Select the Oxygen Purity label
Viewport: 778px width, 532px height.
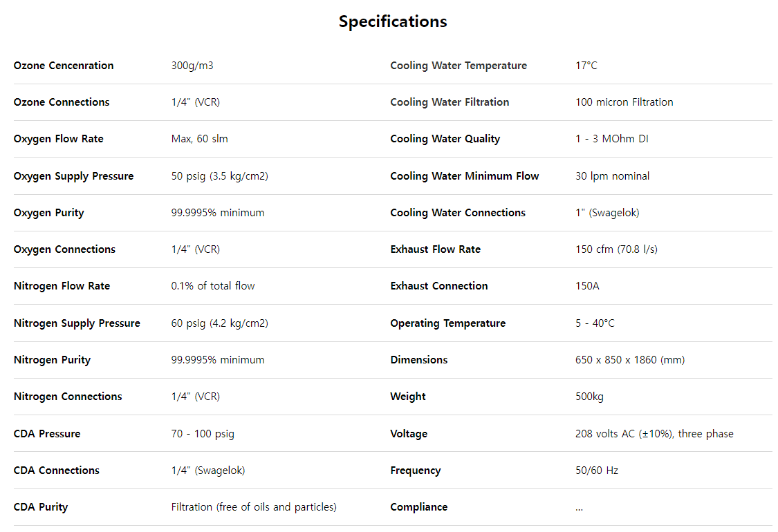point(48,213)
